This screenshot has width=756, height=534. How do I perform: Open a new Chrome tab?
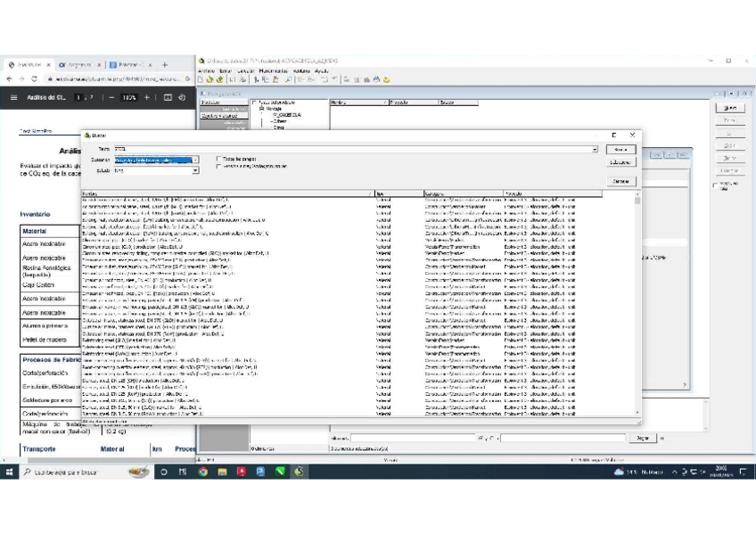tap(165, 64)
